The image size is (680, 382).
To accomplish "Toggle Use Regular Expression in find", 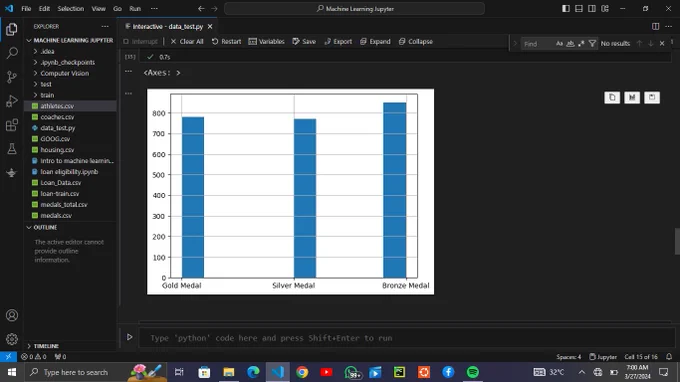I will click(581, 43).
